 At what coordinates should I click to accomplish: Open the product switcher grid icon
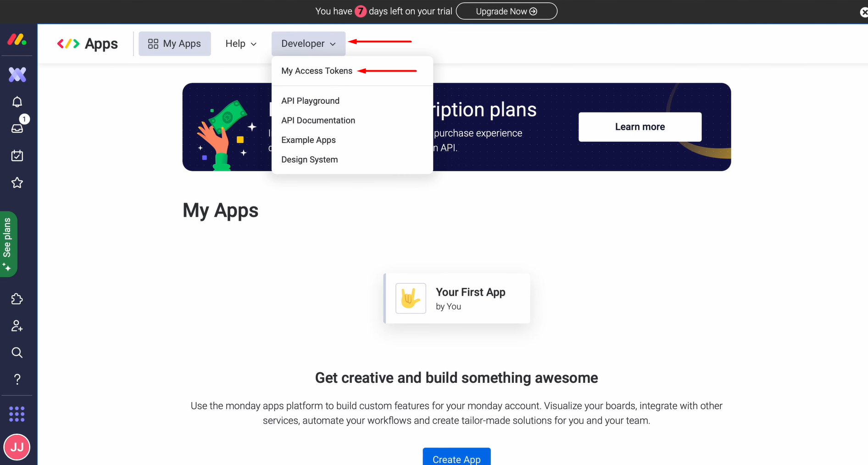coord(17,414)
